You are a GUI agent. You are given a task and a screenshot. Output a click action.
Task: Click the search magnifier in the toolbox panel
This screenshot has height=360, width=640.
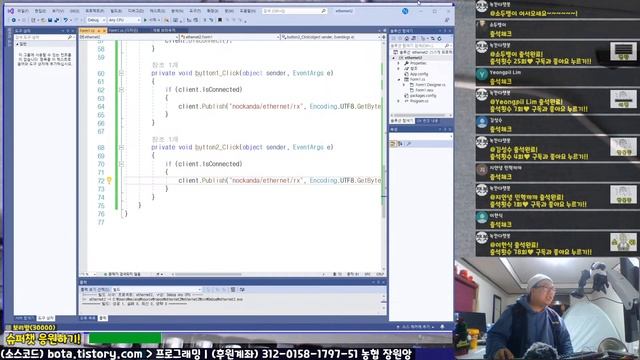(70, 37)
